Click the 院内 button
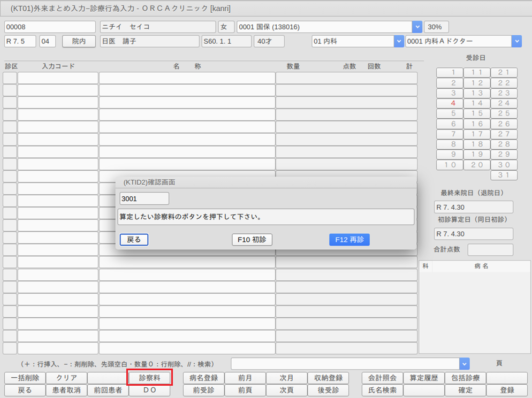The width and height of the screenshot is (532, 398). [79, 41]
